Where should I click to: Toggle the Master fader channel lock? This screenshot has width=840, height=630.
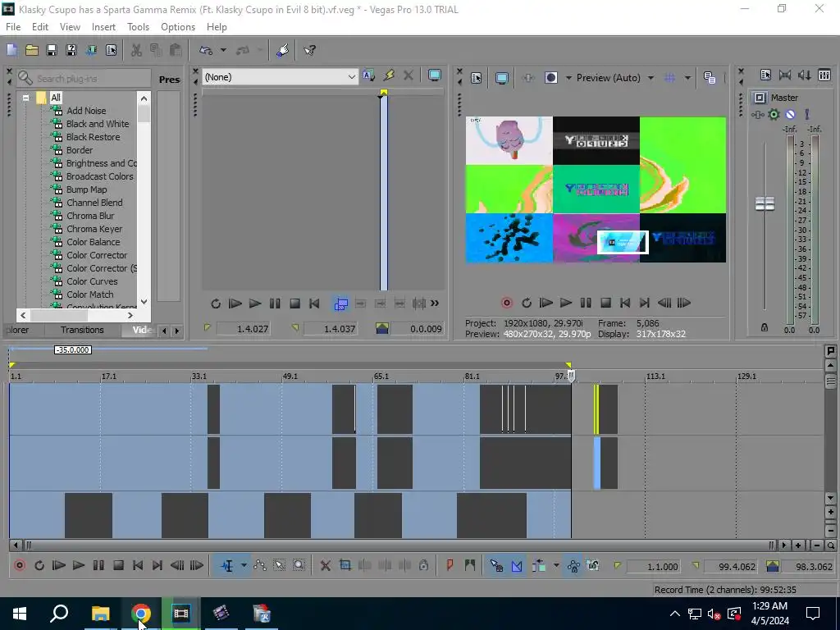pos(765,327)
